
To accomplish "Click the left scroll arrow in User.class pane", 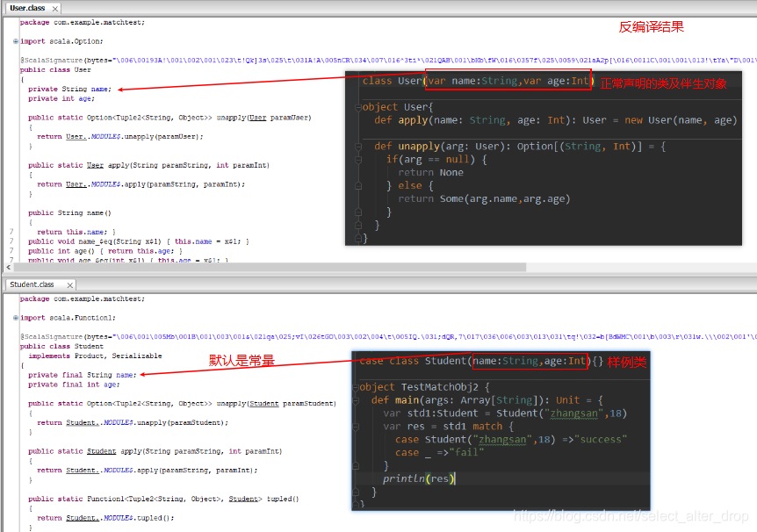I will [x=8, y=267].
